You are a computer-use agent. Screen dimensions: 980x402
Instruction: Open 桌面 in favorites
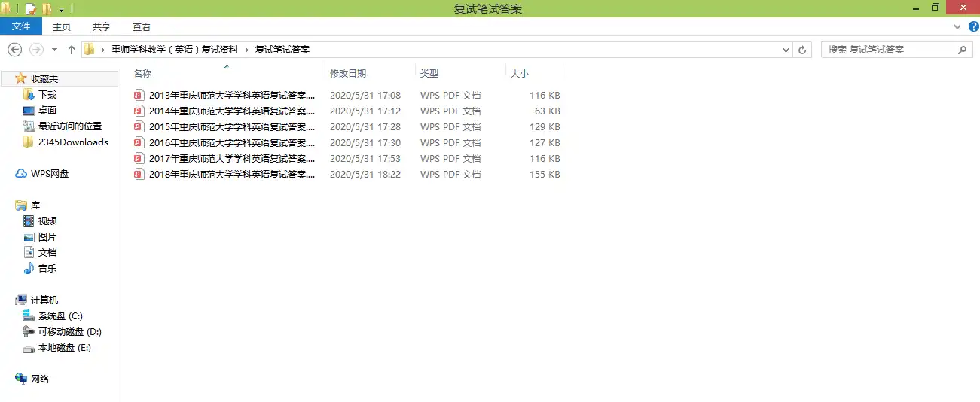click(x=47, y=111)
